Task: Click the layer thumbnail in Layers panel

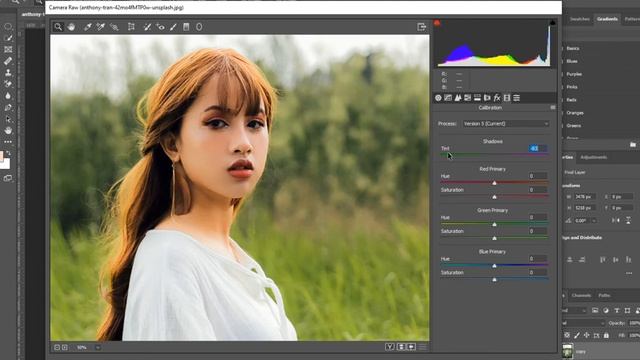Action: 567,351
